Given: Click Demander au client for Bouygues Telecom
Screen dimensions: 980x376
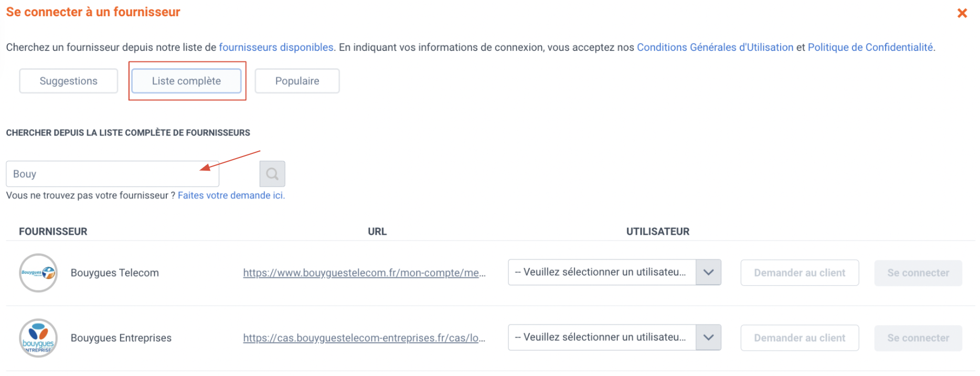Looking at the screenshot, I should tap(800, 273).
